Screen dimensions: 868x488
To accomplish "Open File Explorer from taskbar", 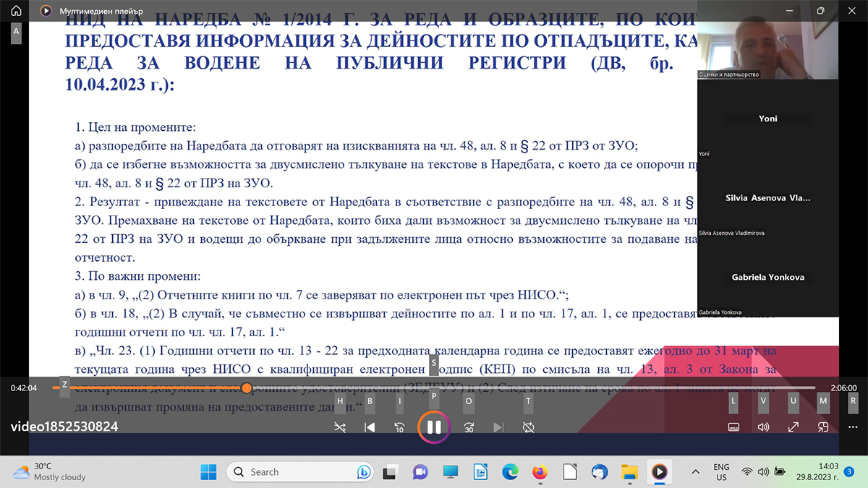I will [629, 472].
